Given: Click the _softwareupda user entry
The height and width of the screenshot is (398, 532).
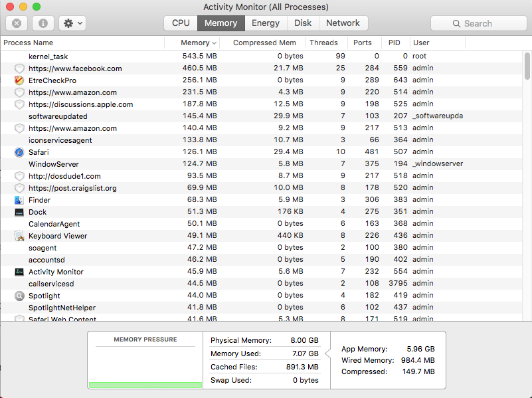Looking at the screenshot, I should 438,116.
